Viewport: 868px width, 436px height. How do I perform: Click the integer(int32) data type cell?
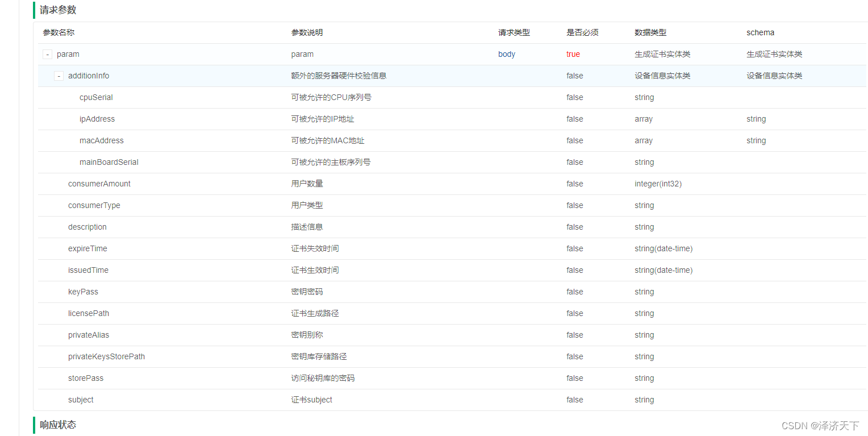(658, 184)
